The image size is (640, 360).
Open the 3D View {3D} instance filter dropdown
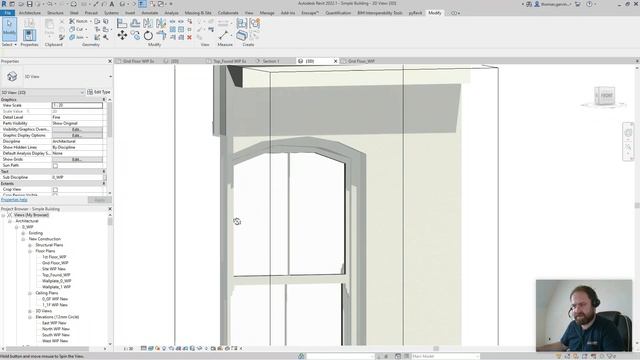coord(43,92)
